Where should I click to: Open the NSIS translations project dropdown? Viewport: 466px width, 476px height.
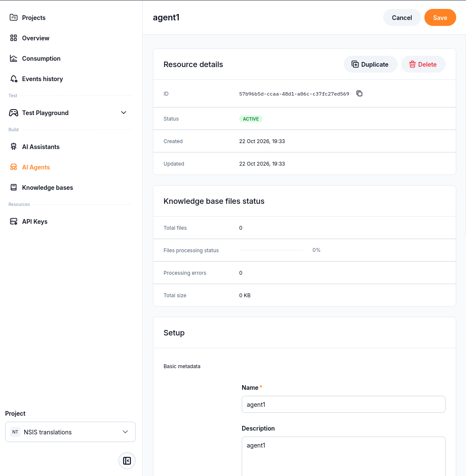coord(70,432)
